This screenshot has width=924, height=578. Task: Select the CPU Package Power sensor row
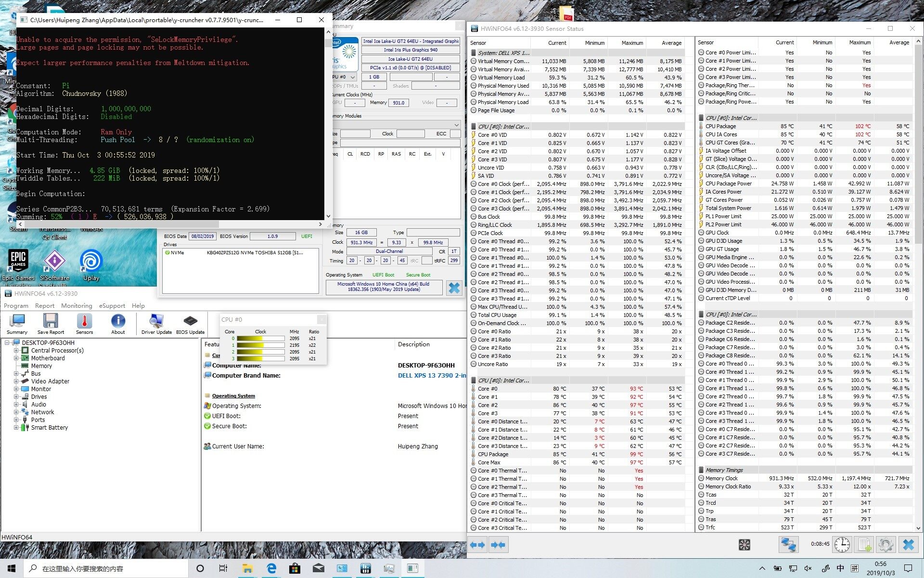[805, 184]
